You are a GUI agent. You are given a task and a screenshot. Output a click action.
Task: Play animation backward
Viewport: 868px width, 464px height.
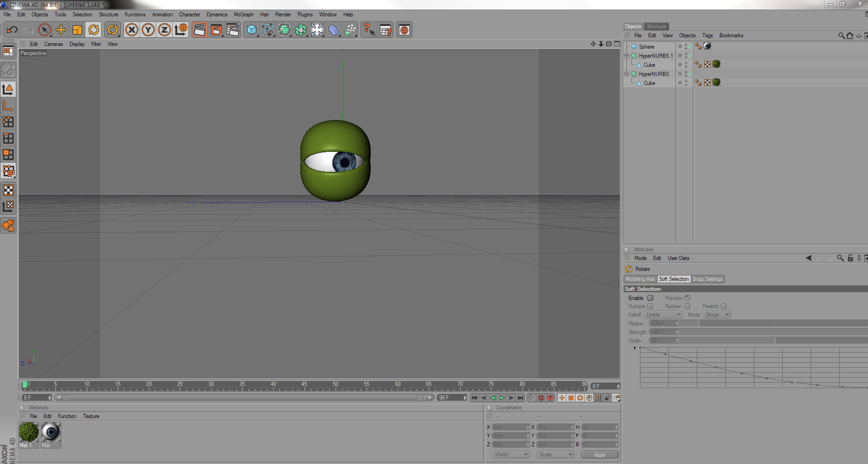[493, 398]
